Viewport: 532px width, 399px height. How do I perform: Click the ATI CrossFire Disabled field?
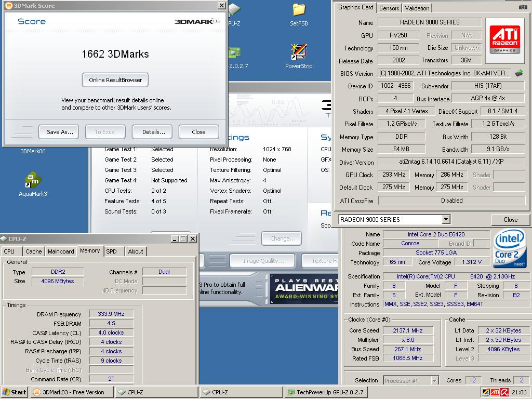451,201
